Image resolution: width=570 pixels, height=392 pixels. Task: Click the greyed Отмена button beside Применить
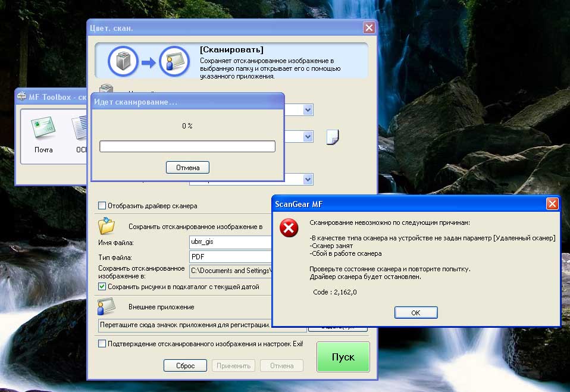click(282, 365)
